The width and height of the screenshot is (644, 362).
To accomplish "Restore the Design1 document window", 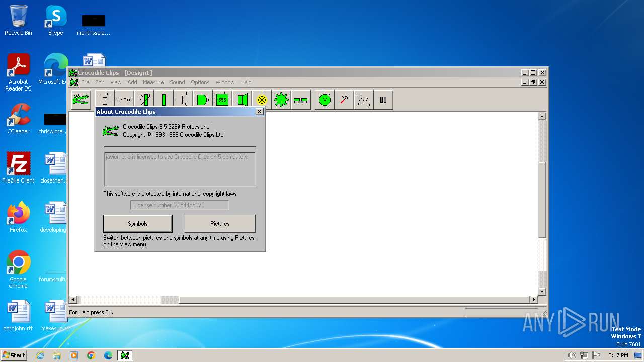I will (x=533, y=82).
